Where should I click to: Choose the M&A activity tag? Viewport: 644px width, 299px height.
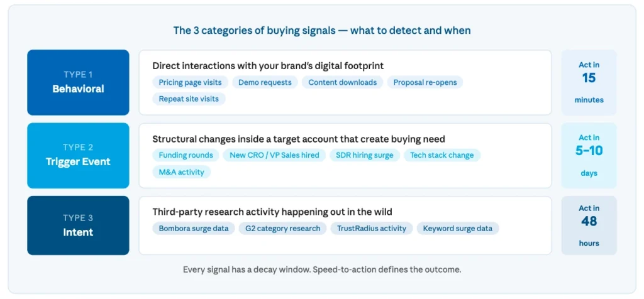[182, 172]
